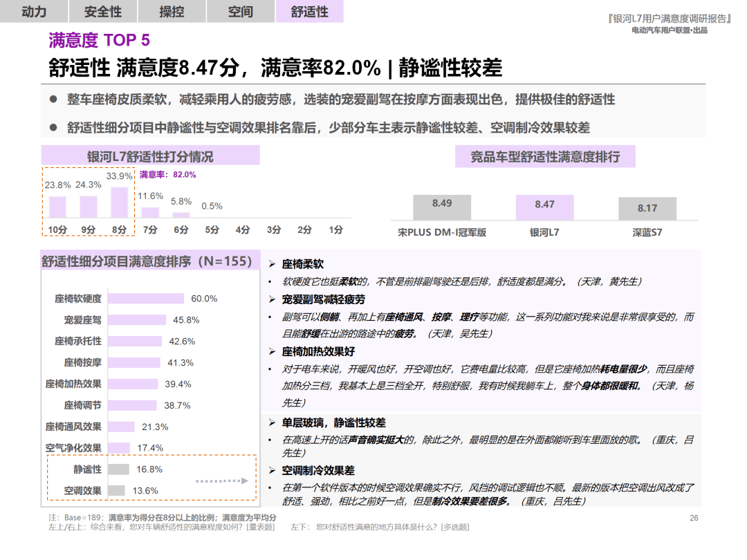Click the 宋PLUS DM-I冠军版 label
This screenshot has height=560, width=747.
point(442,232)
